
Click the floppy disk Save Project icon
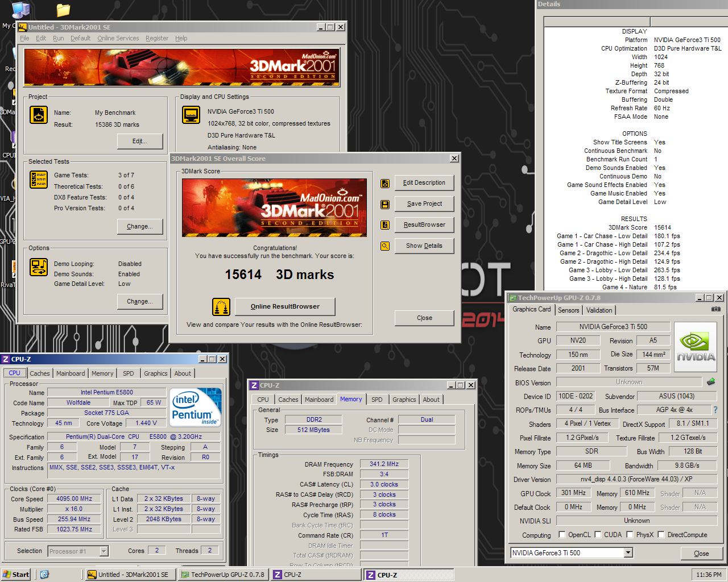coord(385,204)
